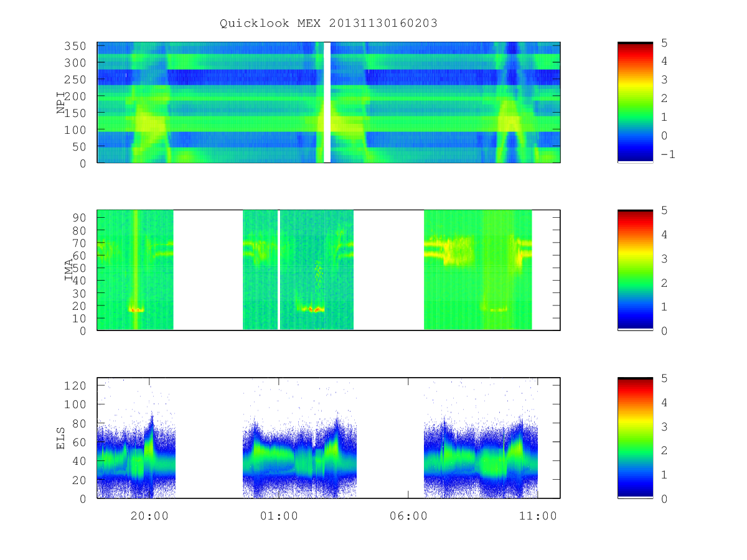Image resolution: width=747 pixels, height=560 pixels.
Task: Click the -1 label on NPI colorbar
Action: pos(668,154)
